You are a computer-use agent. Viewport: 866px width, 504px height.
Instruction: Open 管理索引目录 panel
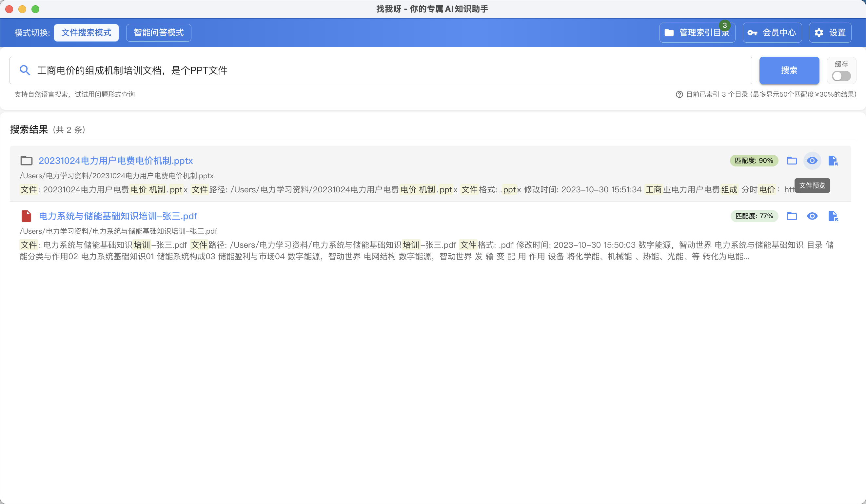coord(697,32)
